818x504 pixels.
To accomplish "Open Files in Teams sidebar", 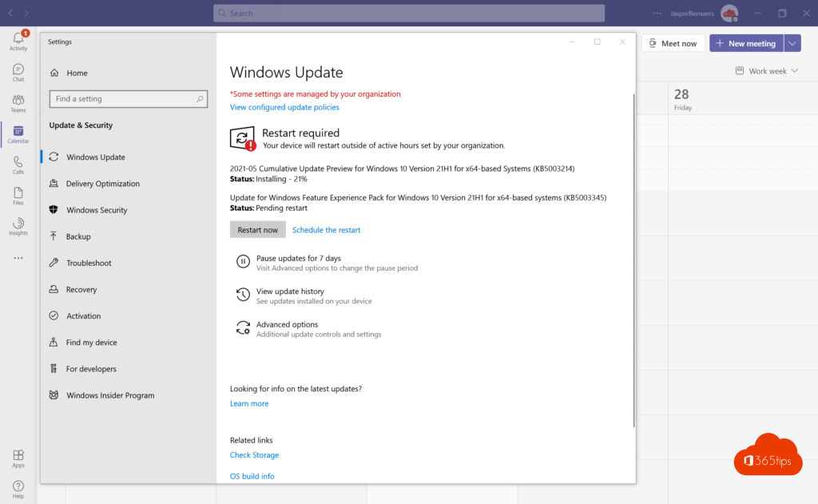I will tap(18, 196).
